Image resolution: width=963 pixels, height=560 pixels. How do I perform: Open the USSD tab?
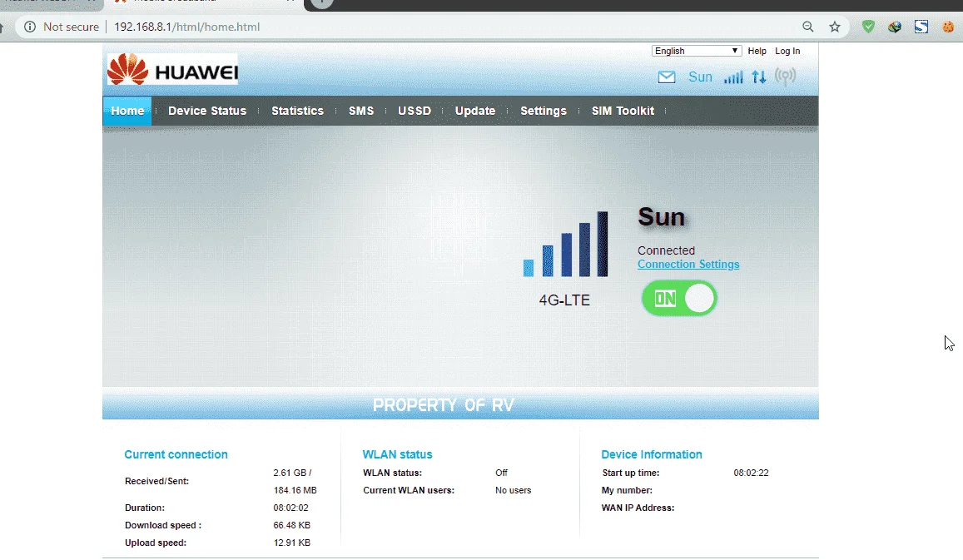[414, 112]
